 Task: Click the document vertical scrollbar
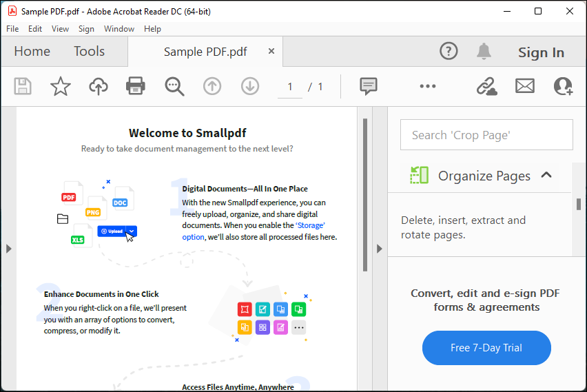(365, 195)
